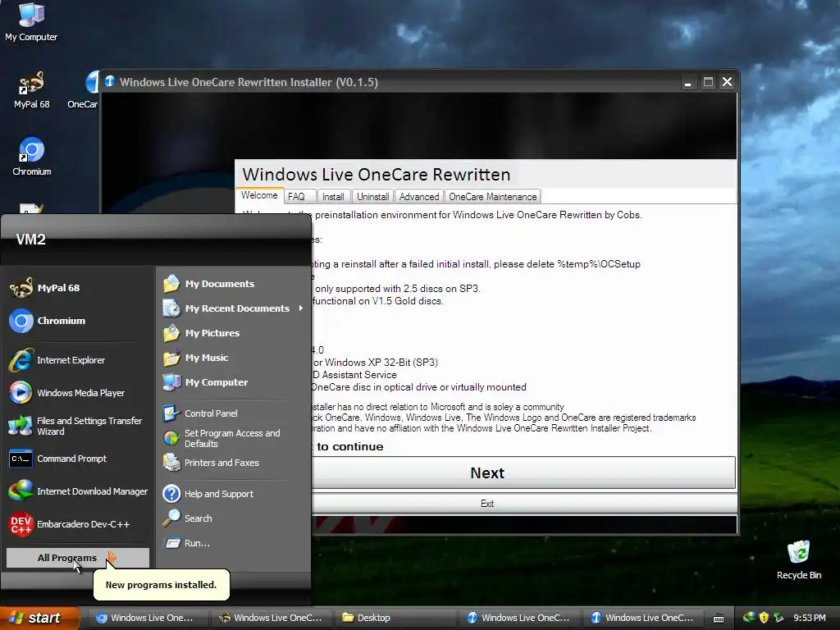Open My Computer from Start menu
840x630 pixels.
coord(233,382)
